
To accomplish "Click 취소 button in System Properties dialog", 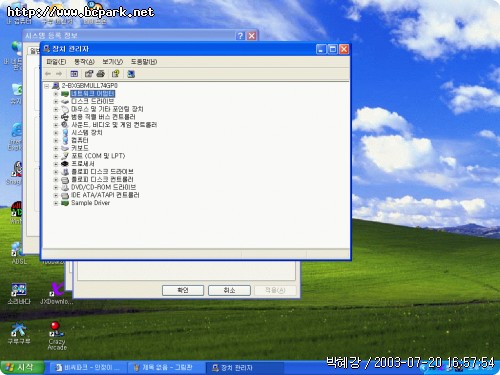I will 229,290.
